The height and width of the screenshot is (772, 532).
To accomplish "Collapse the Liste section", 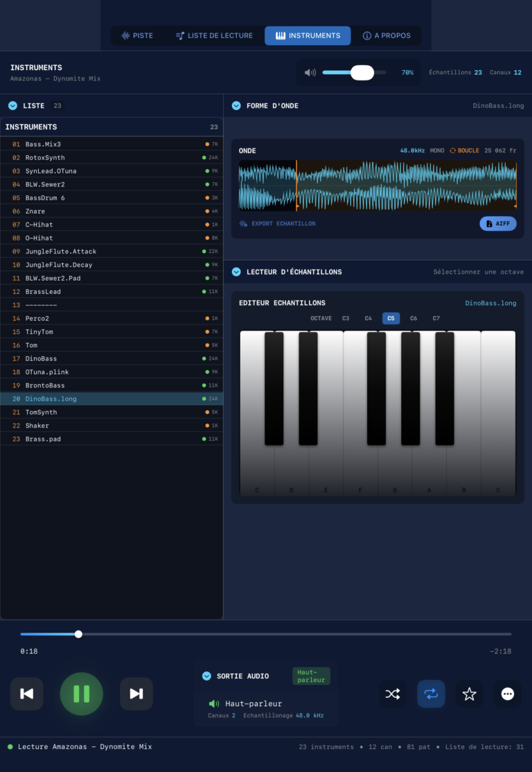I will coord(13,106).
